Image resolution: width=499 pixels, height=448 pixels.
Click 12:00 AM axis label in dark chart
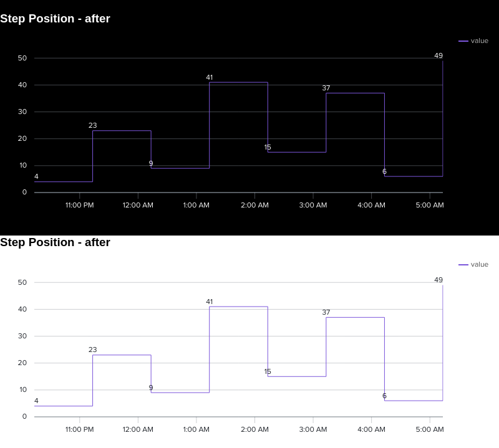coord(138,205)
